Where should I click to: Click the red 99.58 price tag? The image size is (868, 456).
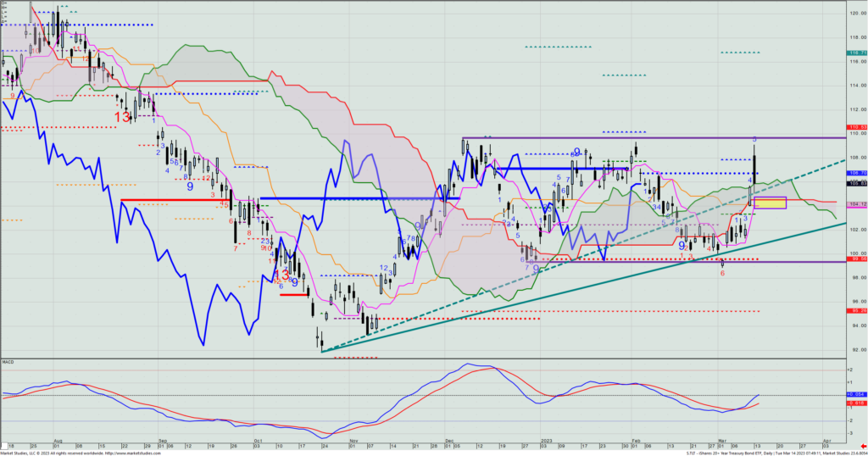pyautogui.click(x=857, y=259)
